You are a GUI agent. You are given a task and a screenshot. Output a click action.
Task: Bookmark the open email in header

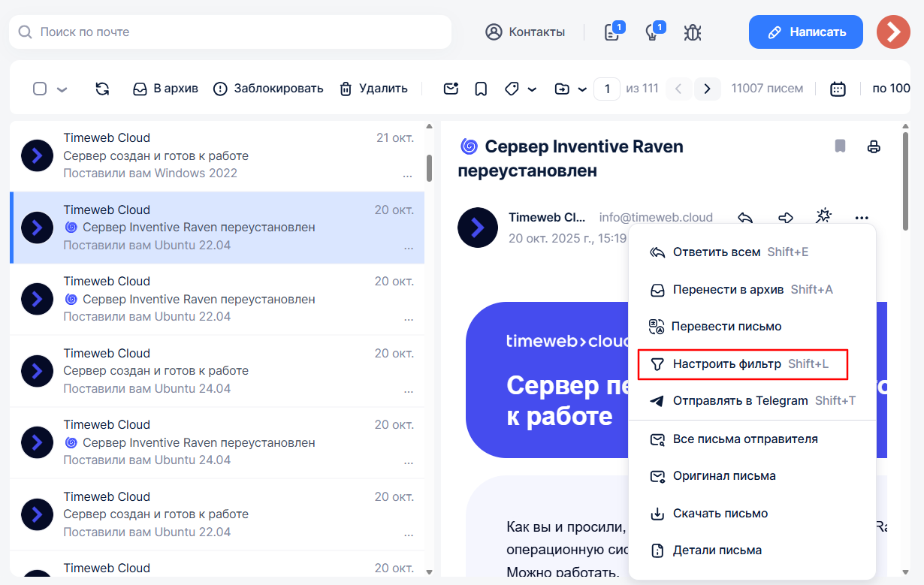[840, 146]
